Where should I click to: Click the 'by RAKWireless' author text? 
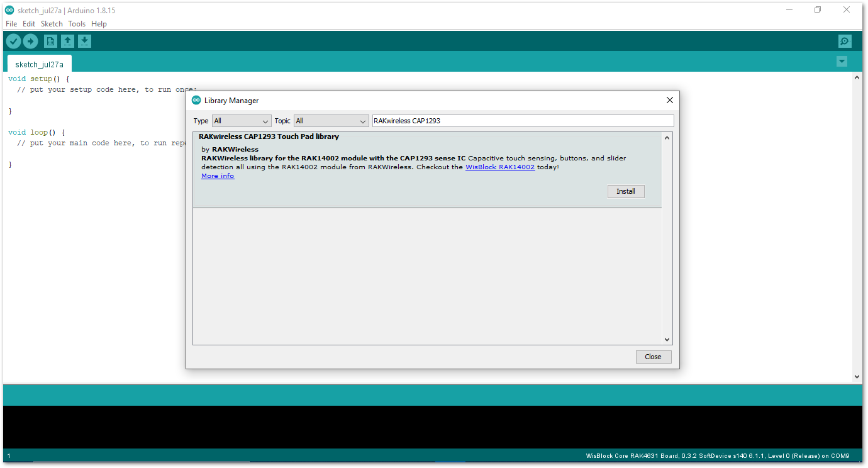230,150
